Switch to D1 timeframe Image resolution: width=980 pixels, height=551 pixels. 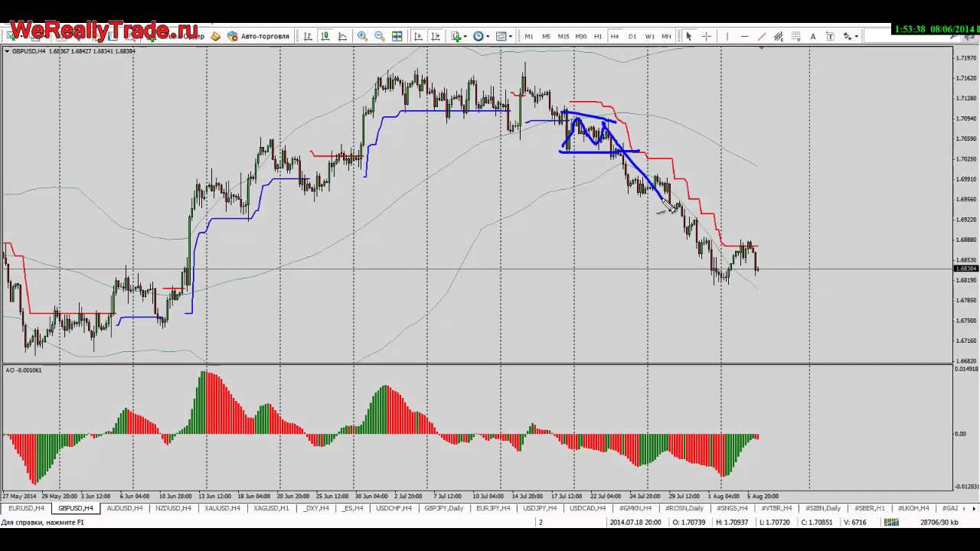[x=632, y=36]
